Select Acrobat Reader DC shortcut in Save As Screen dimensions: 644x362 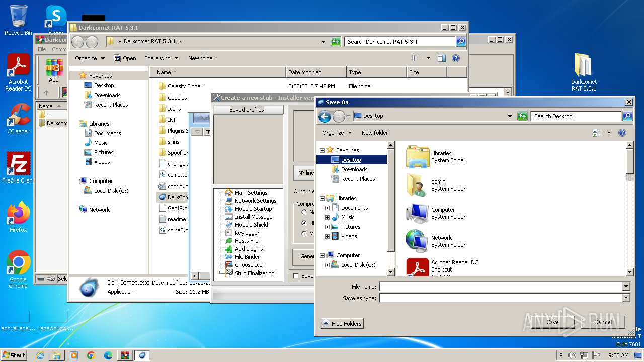click(x=442, y=266)
